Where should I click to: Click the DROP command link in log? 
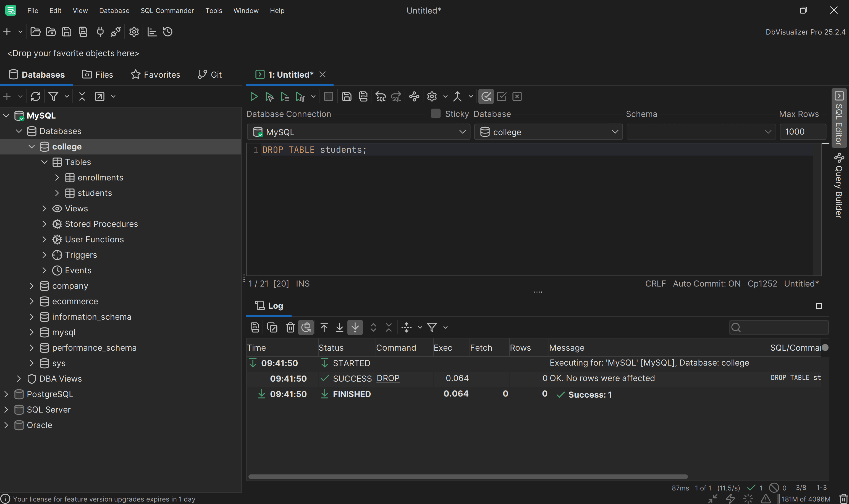pyautogui.click(x=388, y=378)
